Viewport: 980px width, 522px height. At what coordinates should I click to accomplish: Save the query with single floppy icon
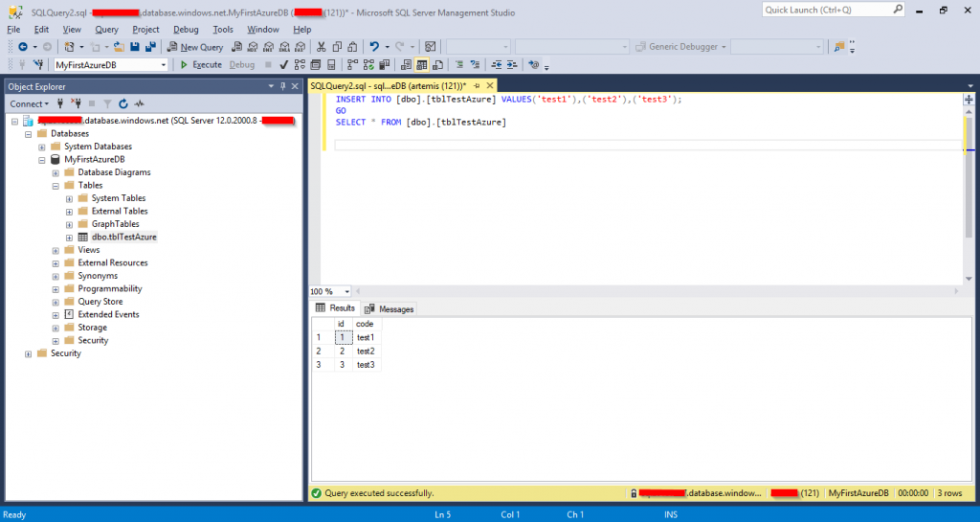click(x=134, y=47)
